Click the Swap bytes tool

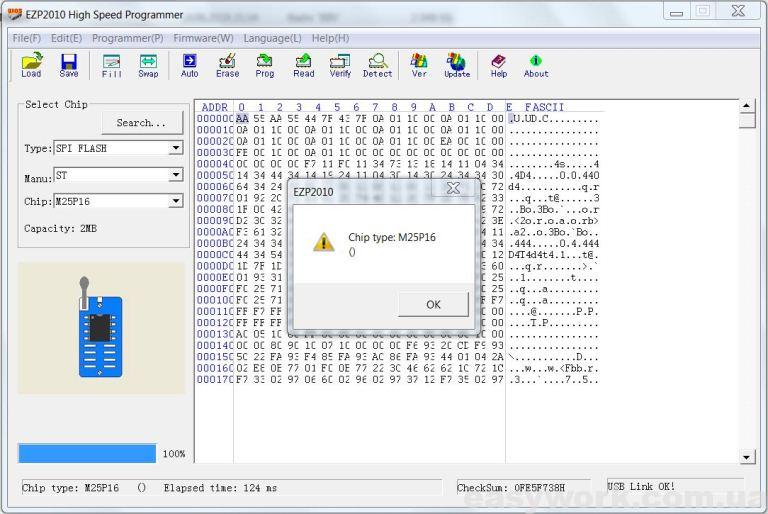pos(148,65)
